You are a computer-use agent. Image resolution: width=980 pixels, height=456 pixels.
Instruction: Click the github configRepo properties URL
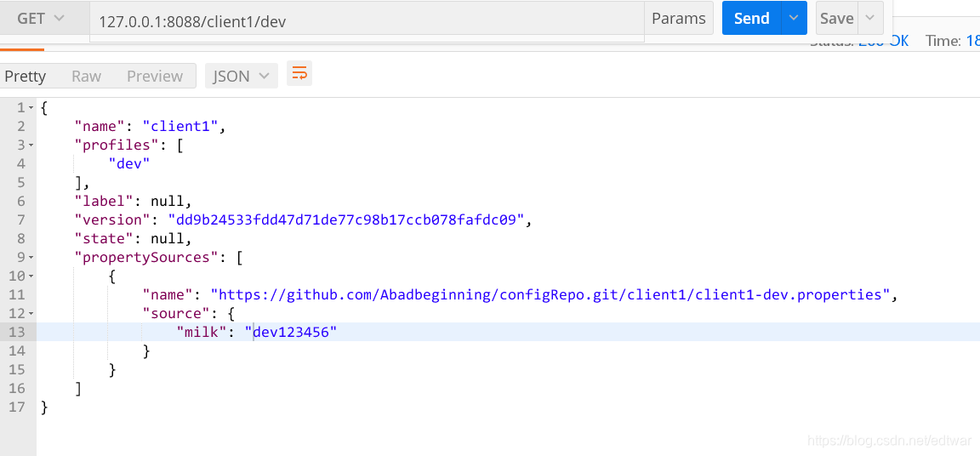click(x=550, y=295)
